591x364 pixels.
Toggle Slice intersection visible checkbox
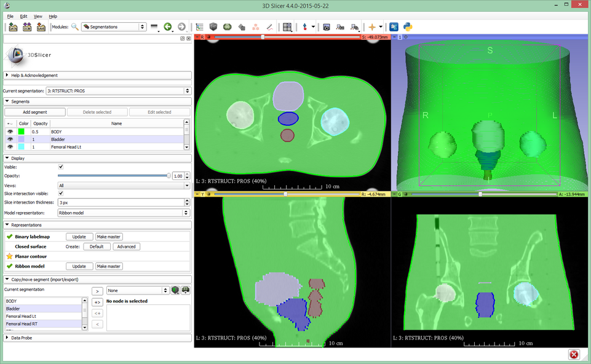click(x=60, y=193)
